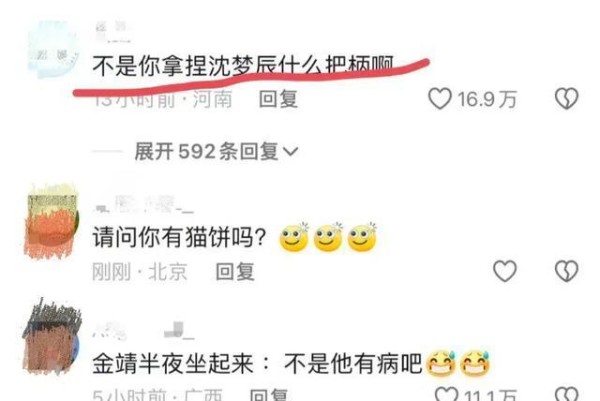The width and height of the screenshot is (600, 401).
Task: Open the avatar of 金靖 commenter
Action: coord(52,337)
